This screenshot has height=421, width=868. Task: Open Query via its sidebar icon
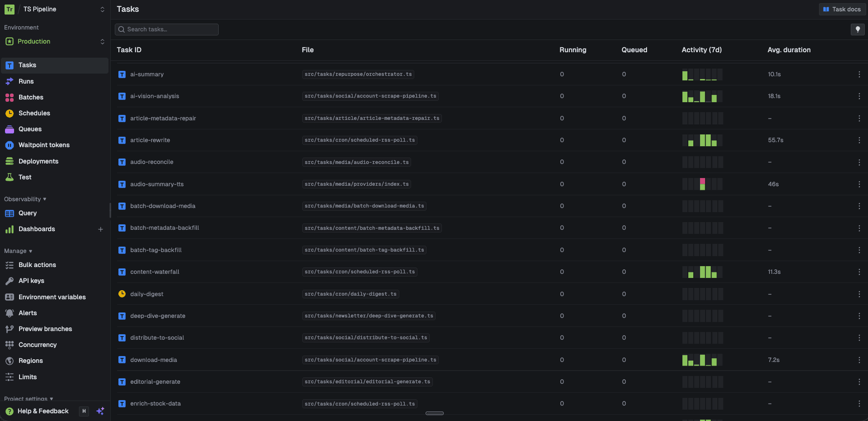click(10, 213)
